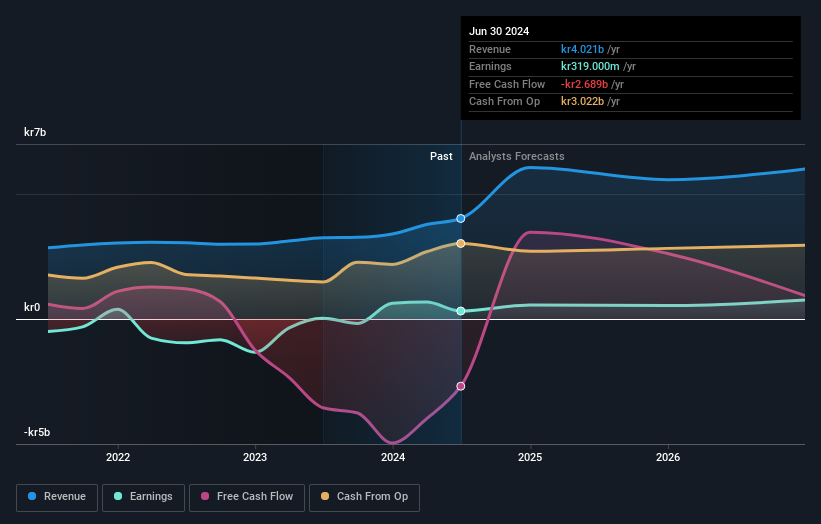Toggle the Free Cash Flow legend series
The height and width of the screenshot is (524, 821).
[247, 497]
